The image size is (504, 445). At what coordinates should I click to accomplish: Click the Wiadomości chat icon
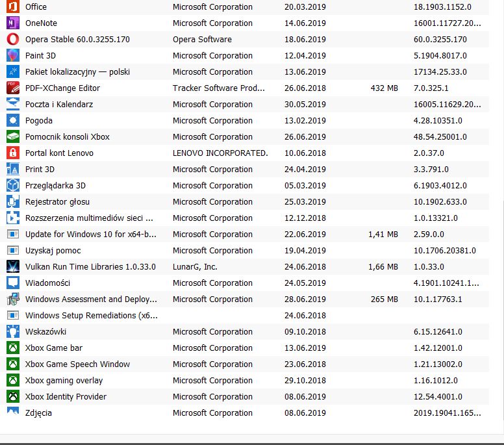(13, 283)
